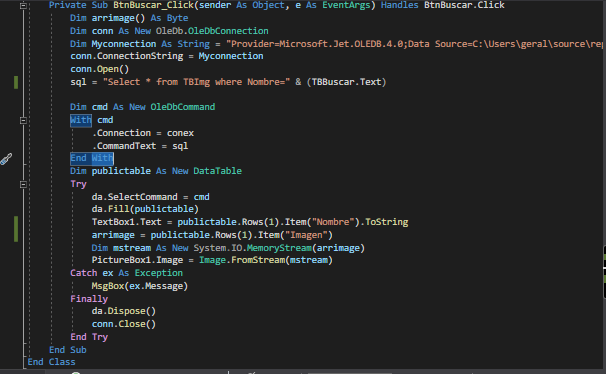Click the BtnBuscar_Click method name
The width and height of the screenshot is (606, 374).
tap(153, 5)
